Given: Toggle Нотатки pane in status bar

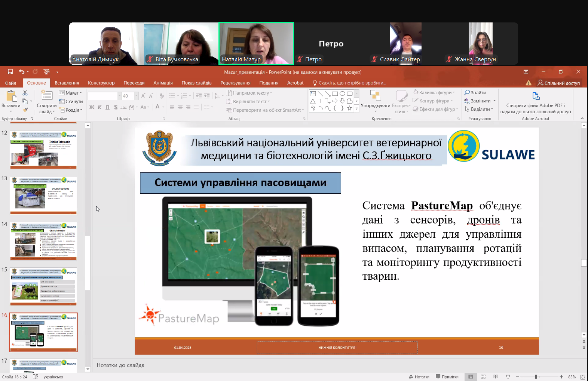Looking at the screenshot, I should (419, 377).
